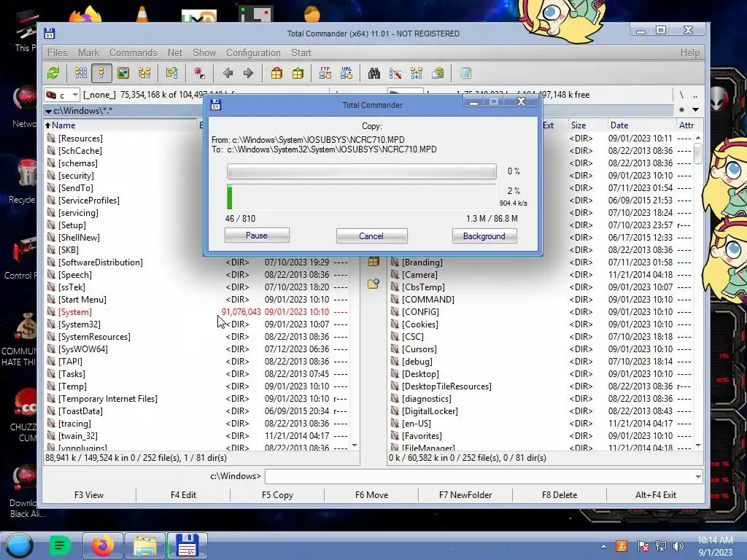Open the right panel favorites asterisk menu
The image size is (747, 560).
pyautogui.click(x=682, y=110)
